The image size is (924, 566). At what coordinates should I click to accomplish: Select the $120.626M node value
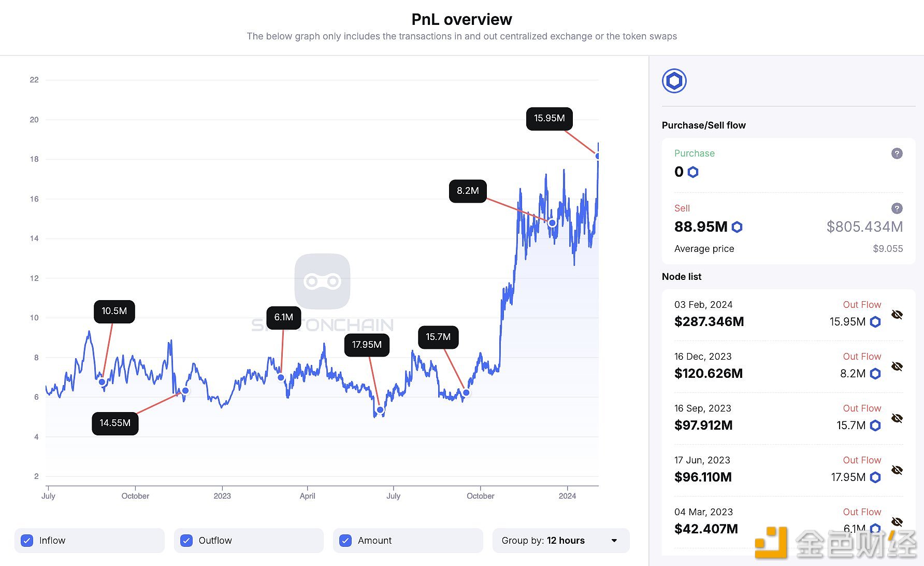(x=709, y=374)
